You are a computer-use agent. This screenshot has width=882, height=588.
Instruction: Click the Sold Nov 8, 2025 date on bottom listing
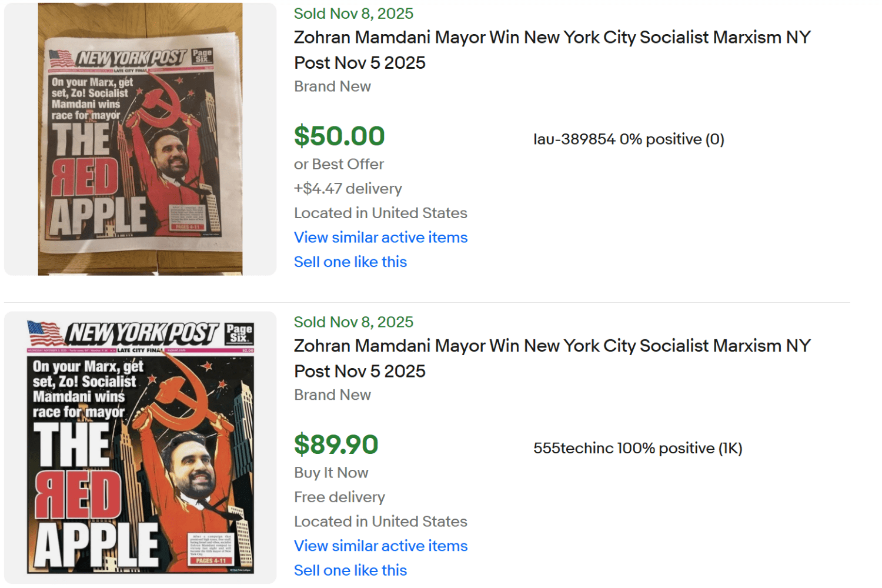point(353,322)
